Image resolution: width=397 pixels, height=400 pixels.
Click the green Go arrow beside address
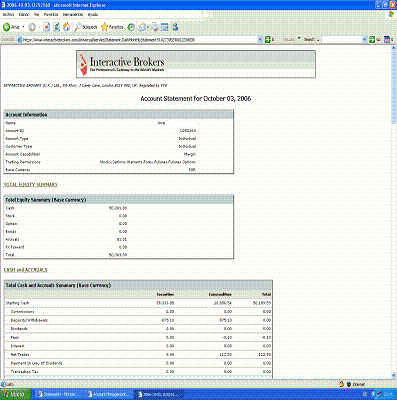coord(268,40)
